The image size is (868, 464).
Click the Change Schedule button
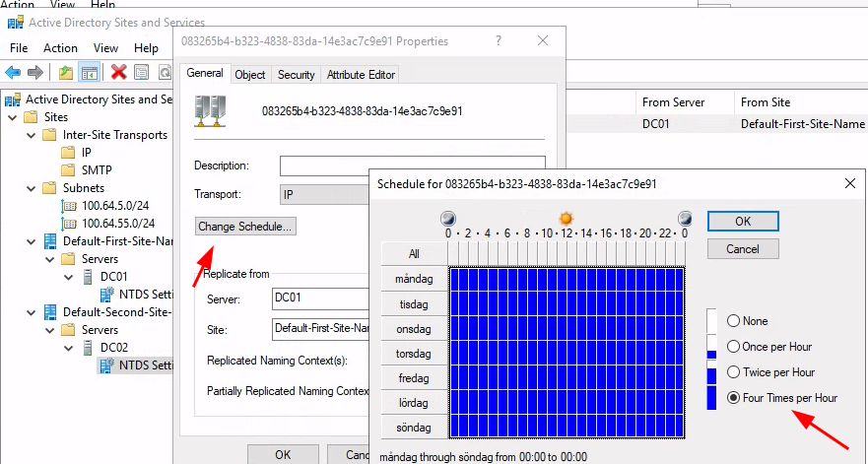pos(245,227)
